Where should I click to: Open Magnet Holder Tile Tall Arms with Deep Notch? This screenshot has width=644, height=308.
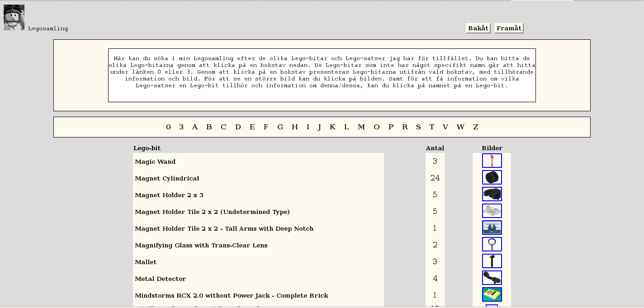coord(224,228)
